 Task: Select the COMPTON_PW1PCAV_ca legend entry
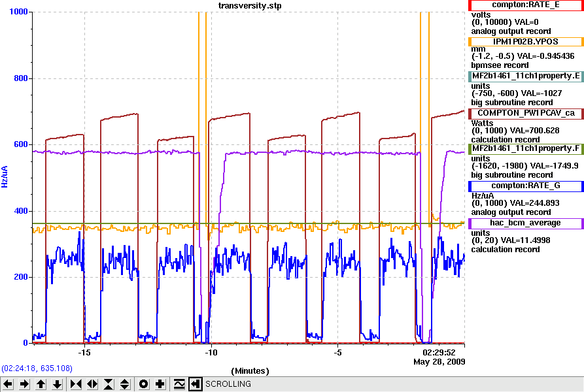tap(526, 114)
